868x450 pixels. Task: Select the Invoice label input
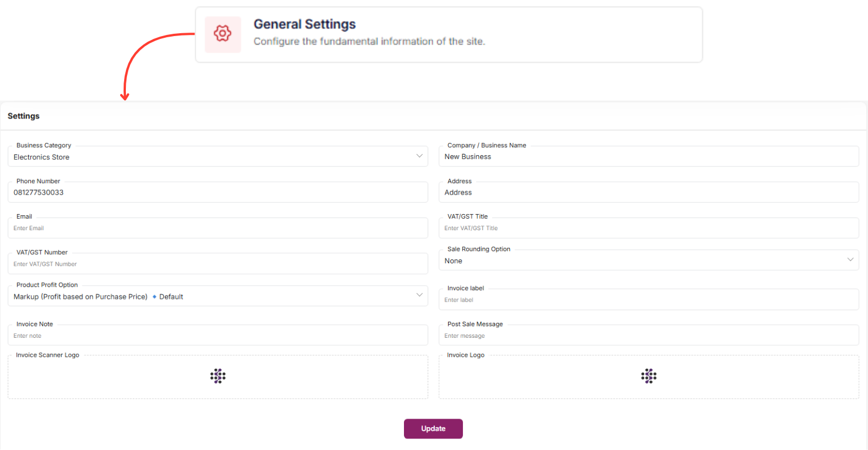click(648, 300)
